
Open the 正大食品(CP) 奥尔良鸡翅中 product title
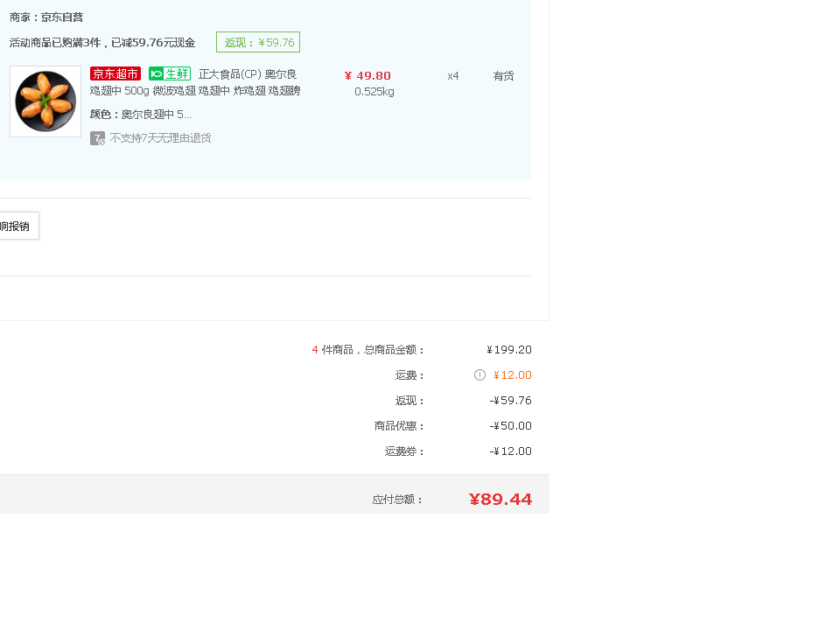(x=195, y=82)
